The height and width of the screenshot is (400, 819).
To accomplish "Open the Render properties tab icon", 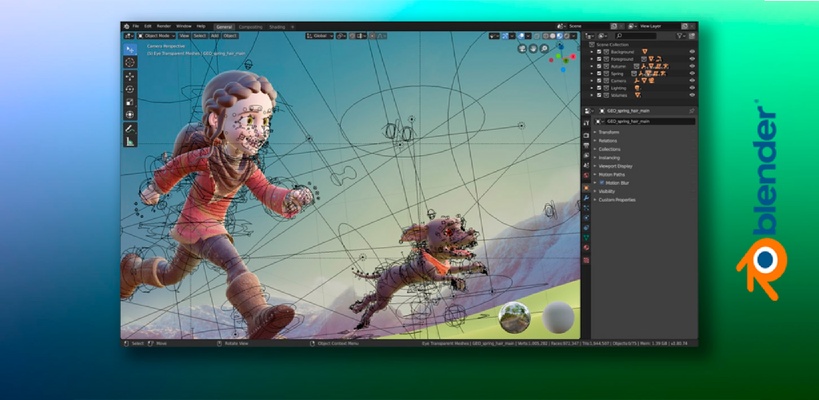I will 586,135.
